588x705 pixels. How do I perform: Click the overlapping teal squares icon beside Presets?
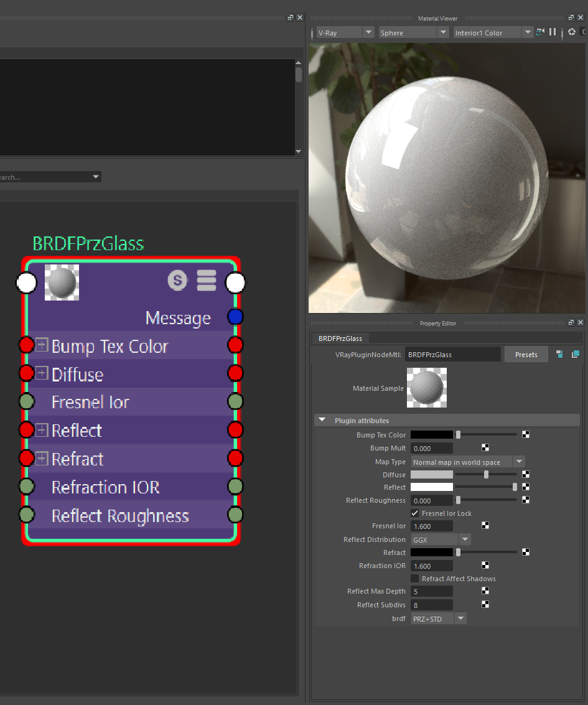tap(576, 354)
